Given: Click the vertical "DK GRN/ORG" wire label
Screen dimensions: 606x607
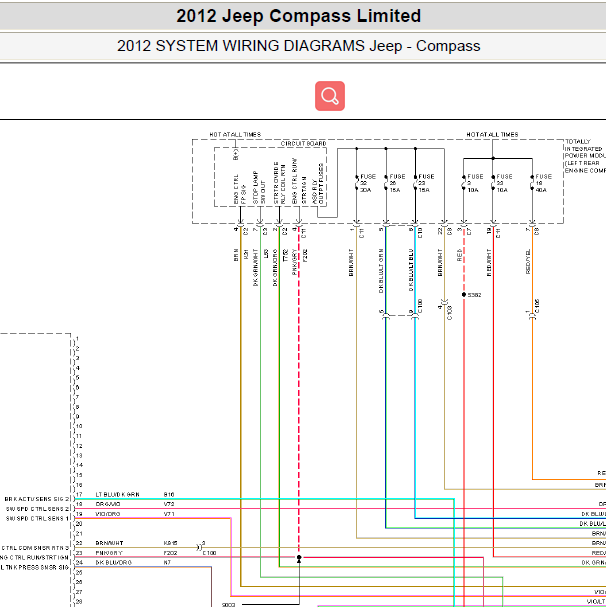Looking at the screenshot, I should click(275, 267).
